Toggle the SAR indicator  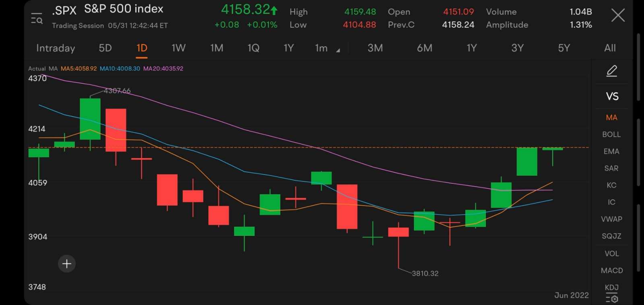click(x=611, y=168)
